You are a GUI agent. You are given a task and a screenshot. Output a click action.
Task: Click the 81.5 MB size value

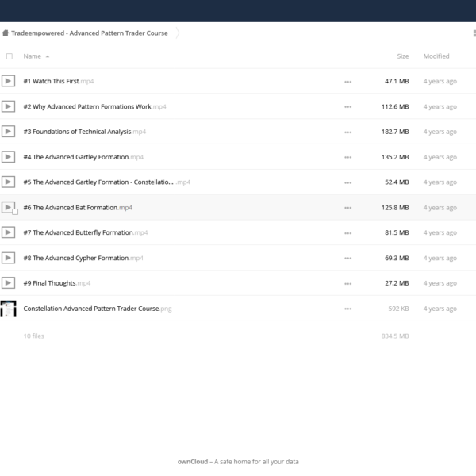pos(397,232)
